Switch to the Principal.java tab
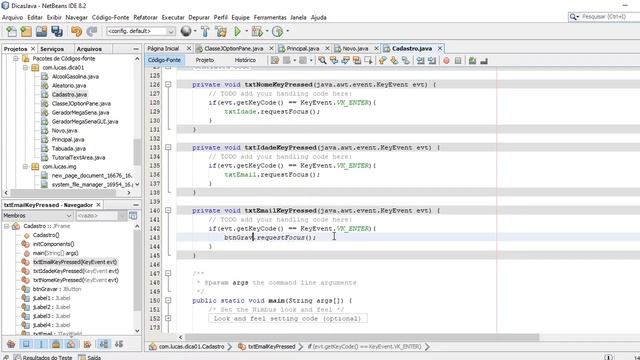Screen dimensions: 640x360 (x=302, y=49)
